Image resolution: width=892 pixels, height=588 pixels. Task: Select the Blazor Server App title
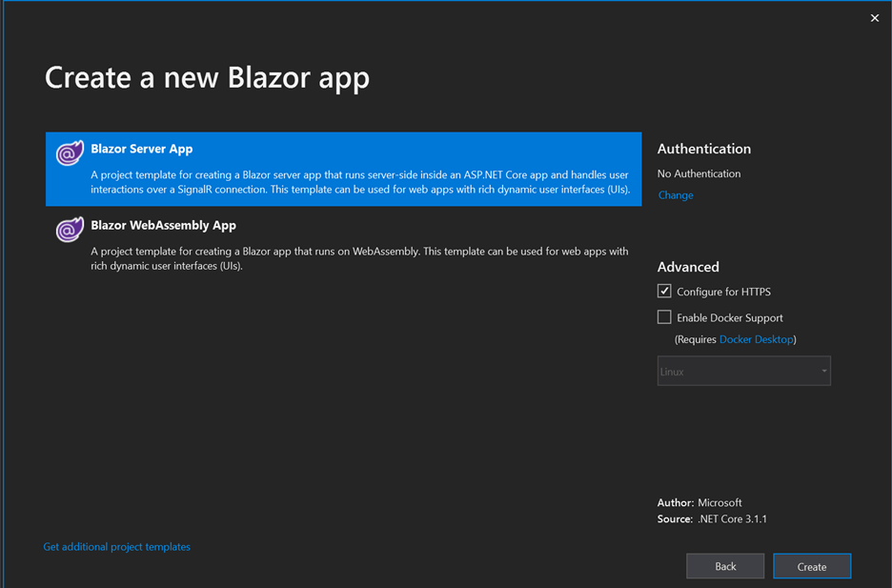[x=142, y=149]
